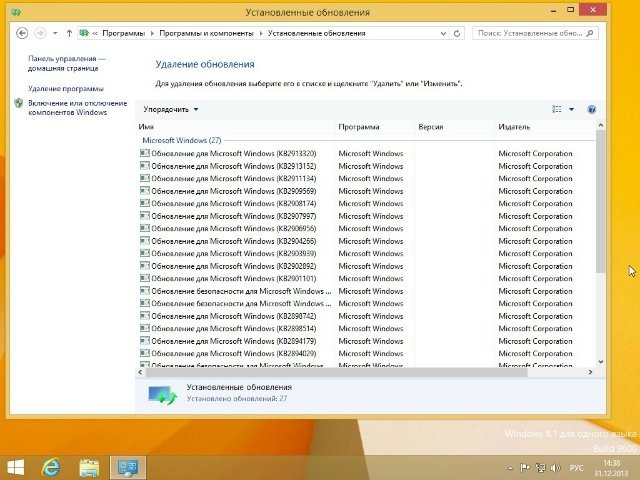
Task: Click scroll down arrow of list
Action: (600, 362)
